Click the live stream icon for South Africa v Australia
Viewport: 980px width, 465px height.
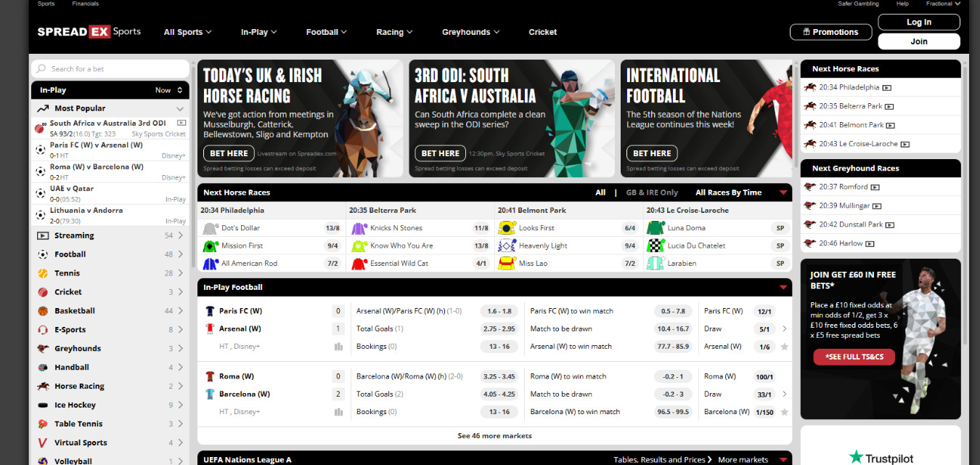pos(181,124)
